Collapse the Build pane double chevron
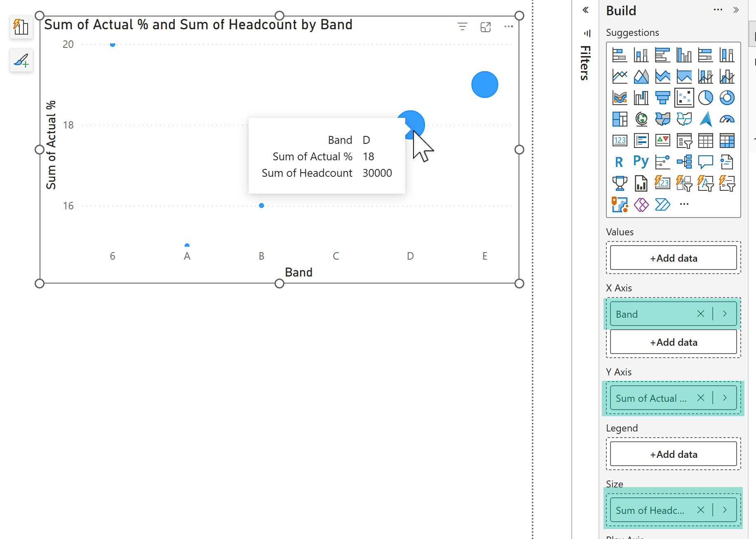This screenshot has height=539, width=756. tap(736, 10)
